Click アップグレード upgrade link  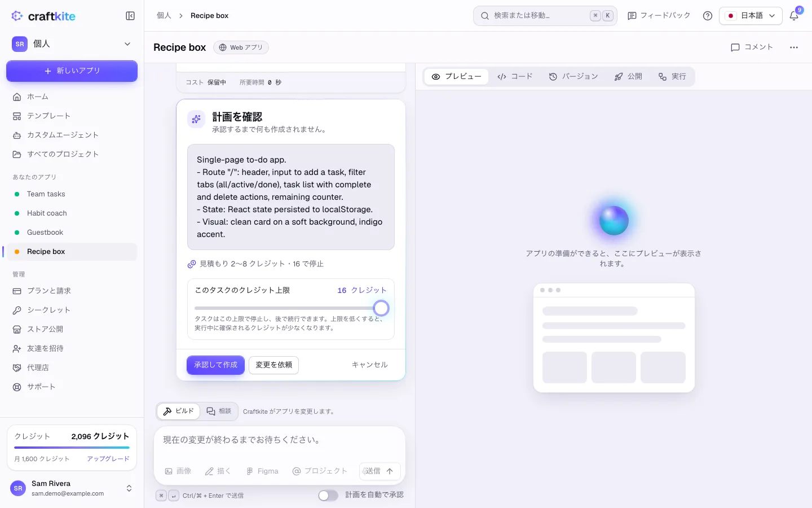tap(108, 459)
